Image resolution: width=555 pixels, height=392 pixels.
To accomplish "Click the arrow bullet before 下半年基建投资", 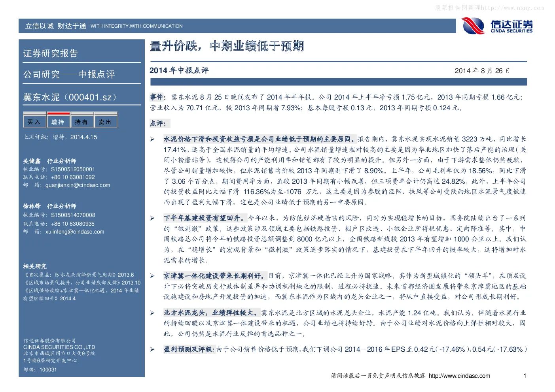I will pyautogui.click(x=152, y=218).
